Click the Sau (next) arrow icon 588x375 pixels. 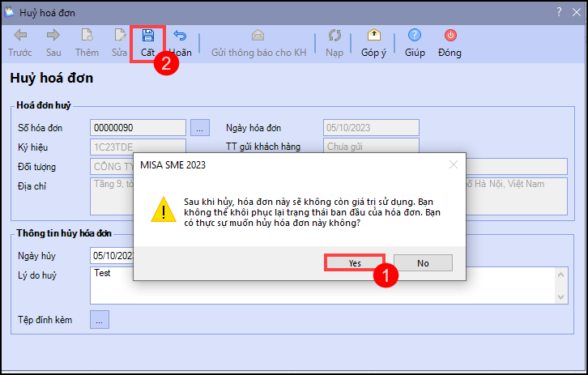pos(53,36)
